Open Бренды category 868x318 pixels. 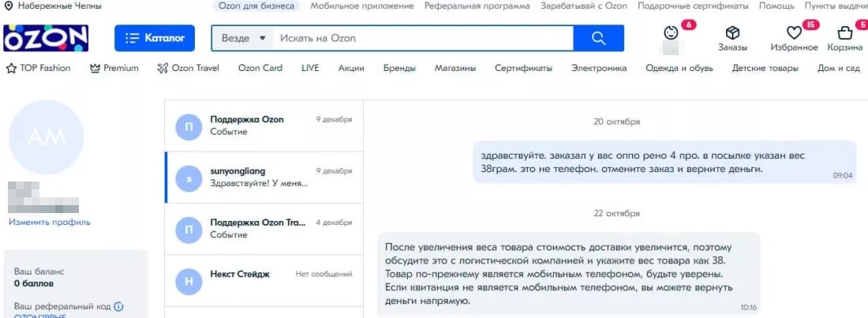coord(400,68)
